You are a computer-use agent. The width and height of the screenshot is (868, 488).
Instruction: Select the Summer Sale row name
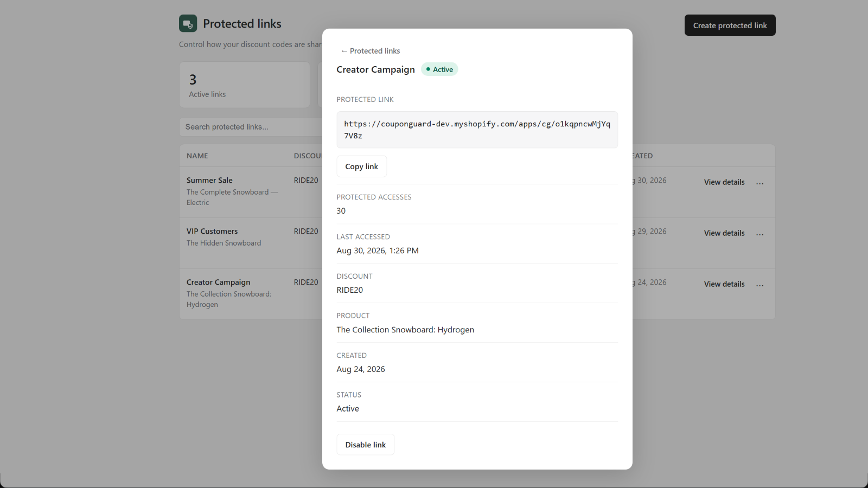coord(209,181)
